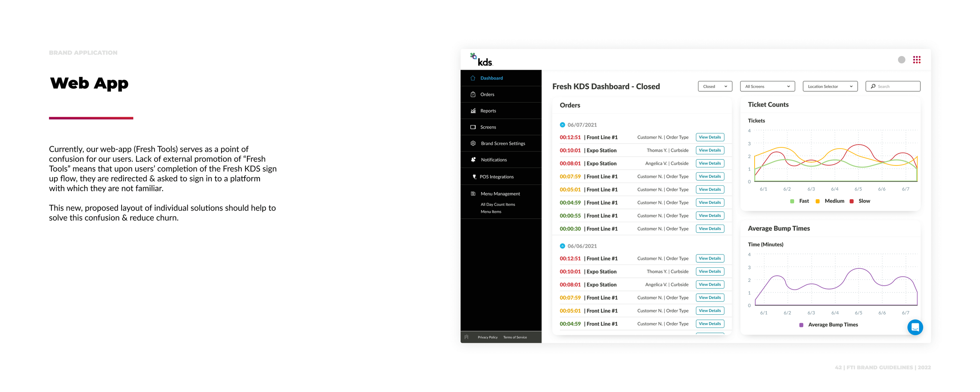Image resolution: width=980 pixels, height=392 pixels.
Task: Open the Location Selector dropdown
Action: 830,86
